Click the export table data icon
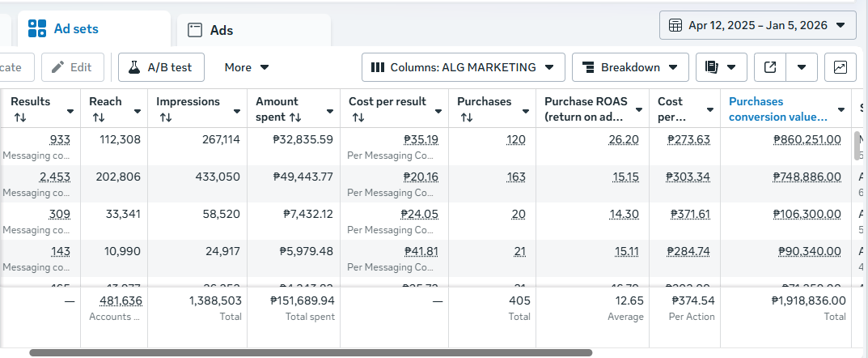The width and height of the screenshot is (868, 358). tap(770, 67)
